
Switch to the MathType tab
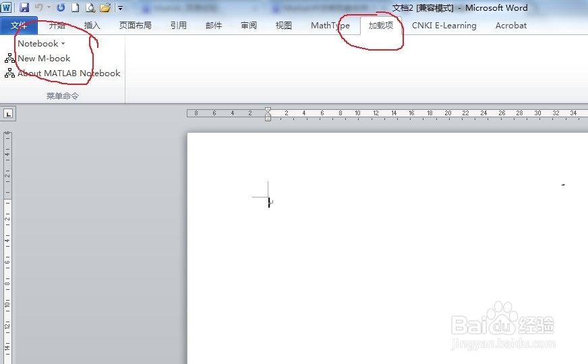tap(330, 26)
